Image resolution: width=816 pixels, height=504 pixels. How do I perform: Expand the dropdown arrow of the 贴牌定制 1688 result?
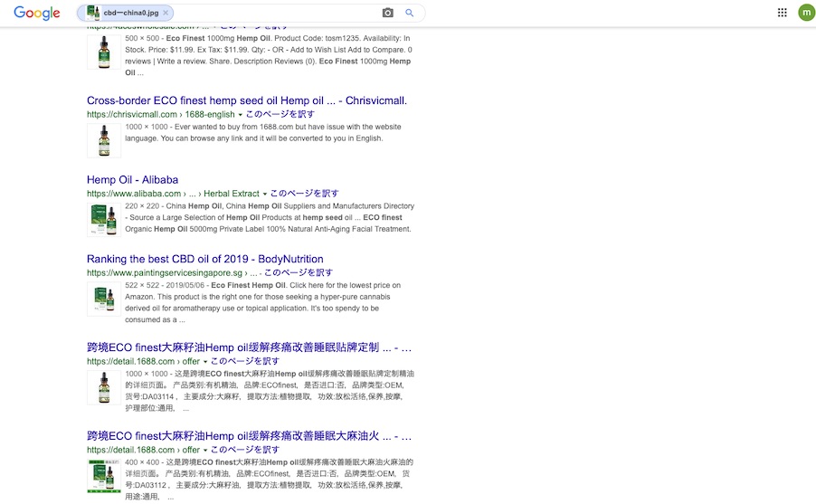coord(205,361)
